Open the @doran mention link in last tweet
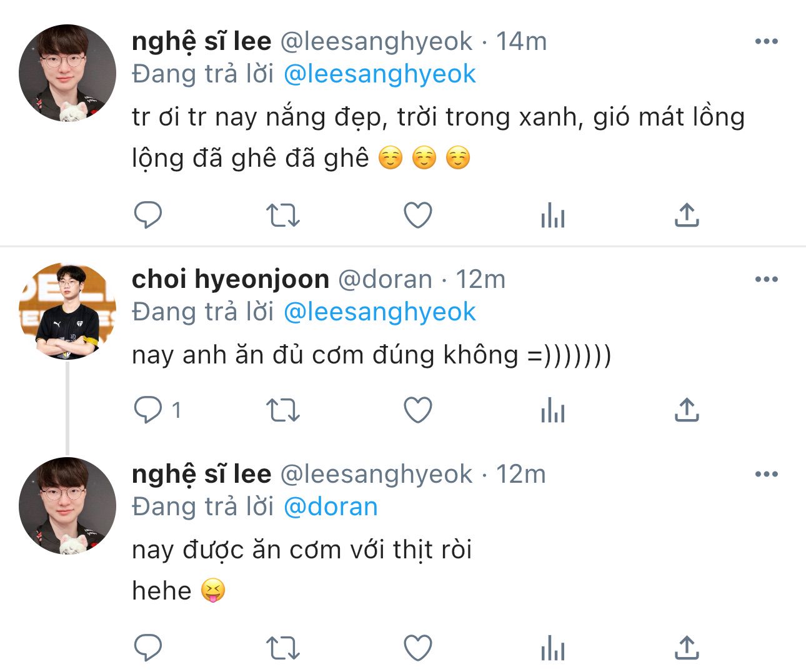 pos(331,506)
